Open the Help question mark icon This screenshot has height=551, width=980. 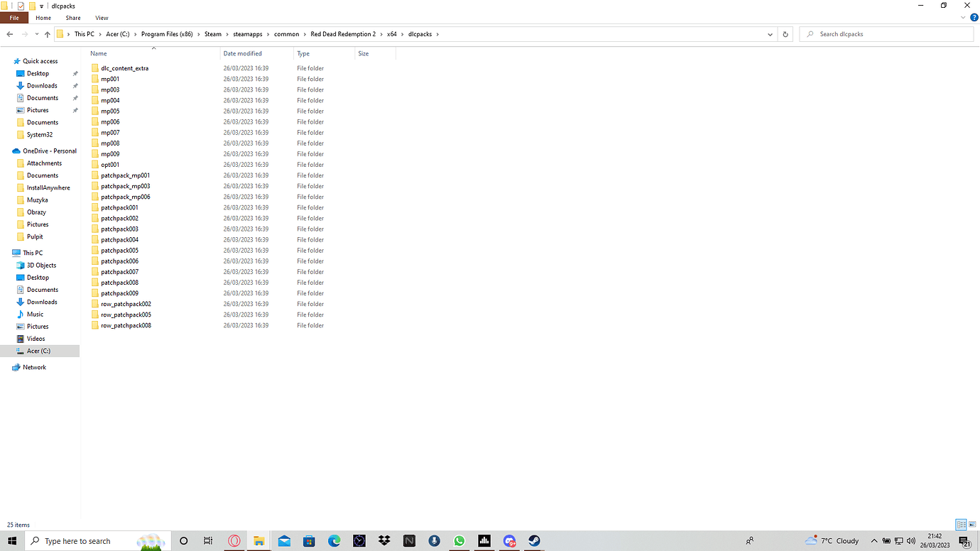974,18
